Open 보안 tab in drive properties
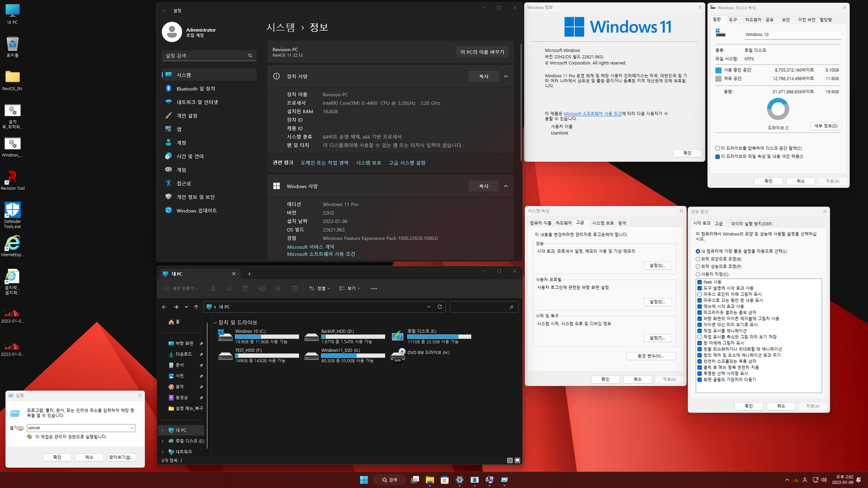Screen dimensions: 868x488 point(786,20)
